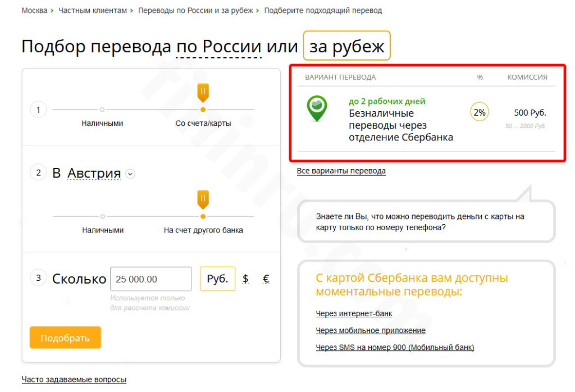Click the 2% commission circle badge

pos(480,112)
